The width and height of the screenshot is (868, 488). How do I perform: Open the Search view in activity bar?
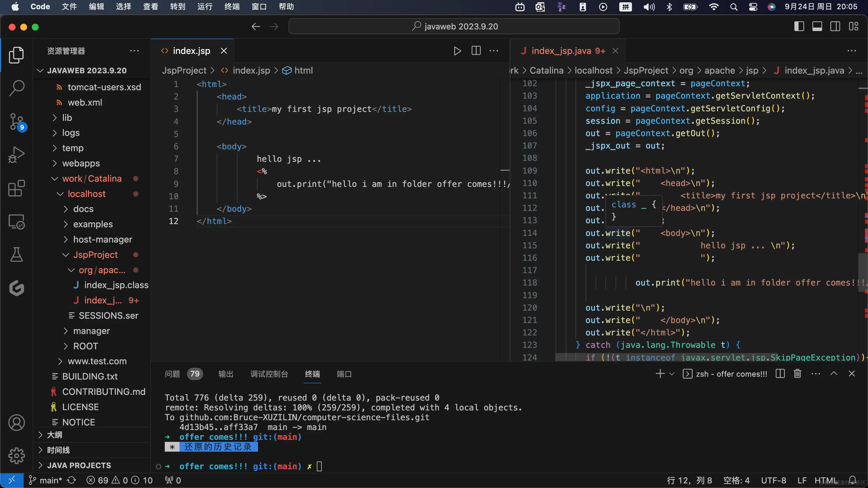tap(16, 88)
